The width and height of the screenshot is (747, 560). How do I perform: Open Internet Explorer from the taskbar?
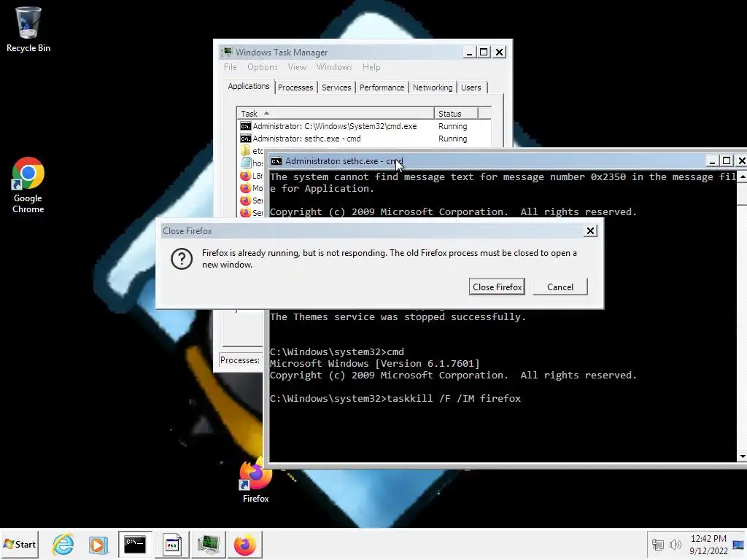point(63,544)
